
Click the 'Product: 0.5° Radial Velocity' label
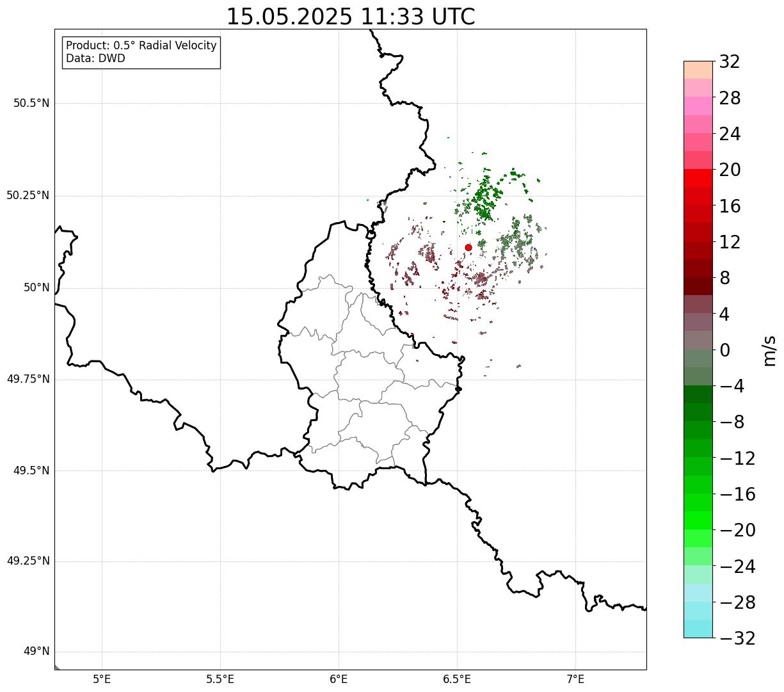coord(141,46)
